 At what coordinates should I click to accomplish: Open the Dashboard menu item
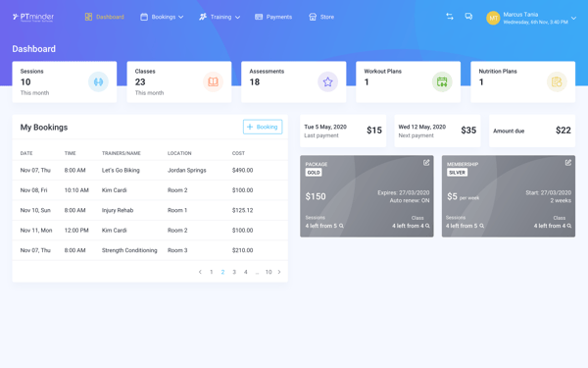[x=104, y=17]
